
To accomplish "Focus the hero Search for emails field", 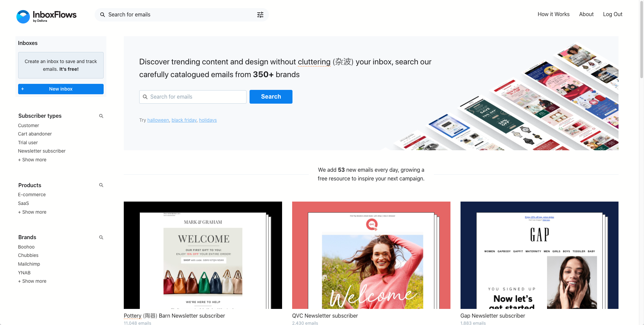I will tap(193, 97).
